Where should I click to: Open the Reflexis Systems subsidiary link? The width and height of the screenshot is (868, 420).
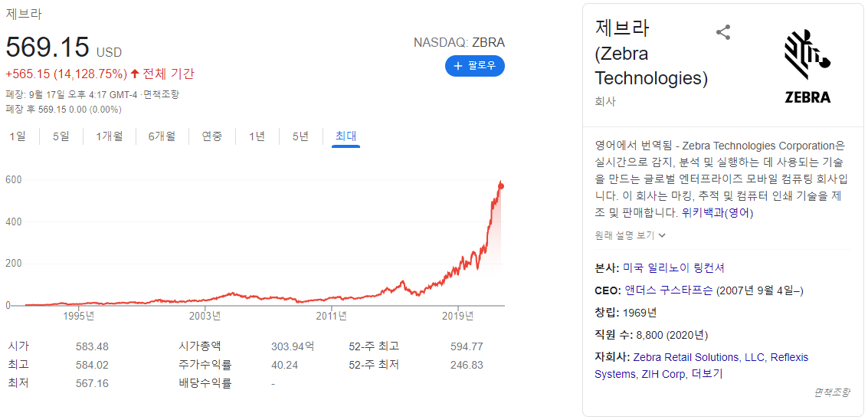point(789,357)
